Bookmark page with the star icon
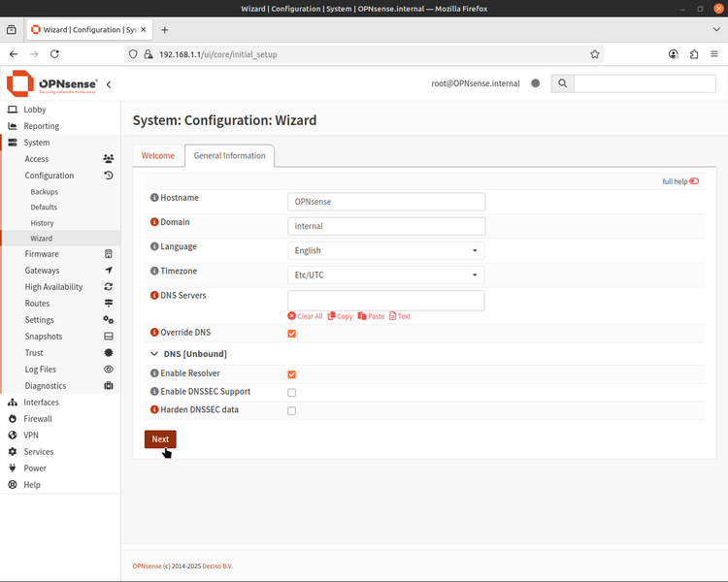This screenshot has width=728, height=582. click(594, 54)
